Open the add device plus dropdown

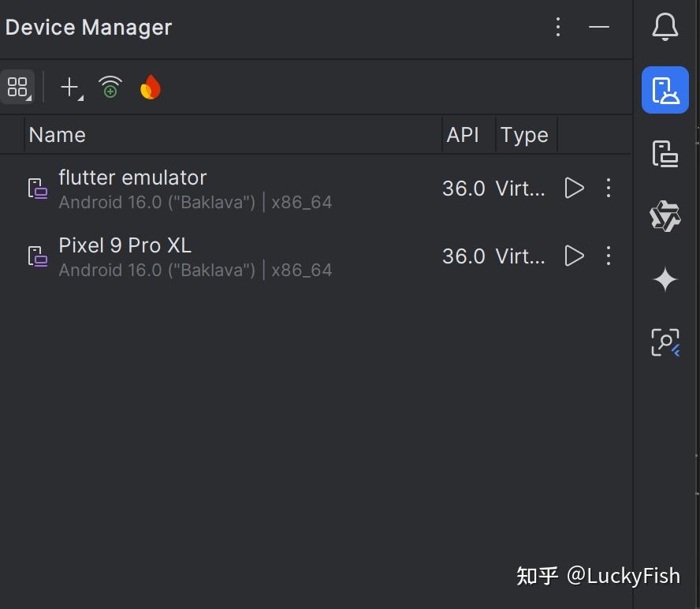point(71,88)
